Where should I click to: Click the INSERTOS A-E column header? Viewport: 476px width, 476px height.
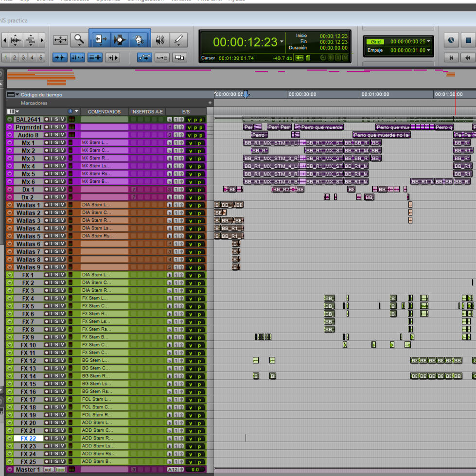click(x=147, y=112)
